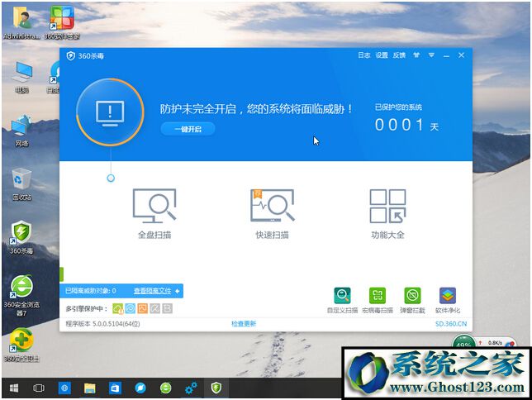This screenshot has height=400, width=532.
Task: Open 反馈 feedback in title bar
Action: [399, 55]
